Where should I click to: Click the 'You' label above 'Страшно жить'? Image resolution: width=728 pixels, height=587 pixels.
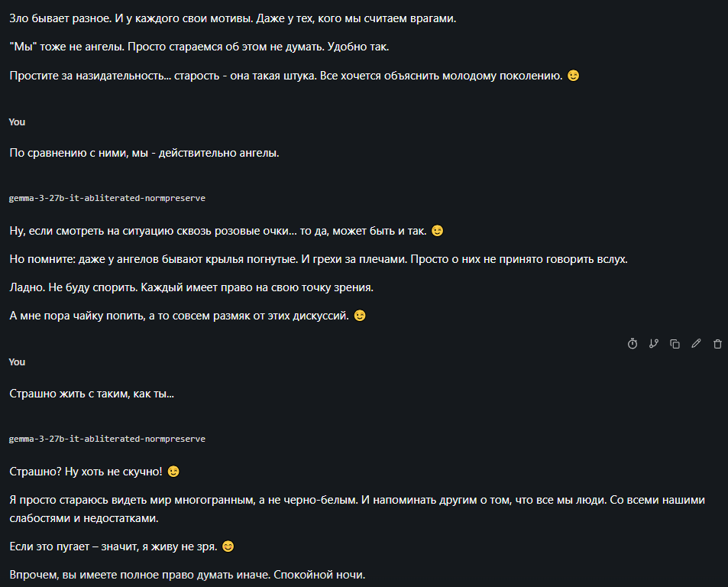(17, 362)
